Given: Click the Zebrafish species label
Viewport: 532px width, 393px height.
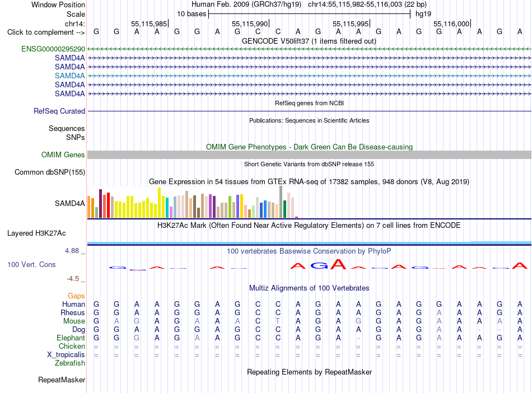Looking at the screenshot, I should (x=70, y=363).
